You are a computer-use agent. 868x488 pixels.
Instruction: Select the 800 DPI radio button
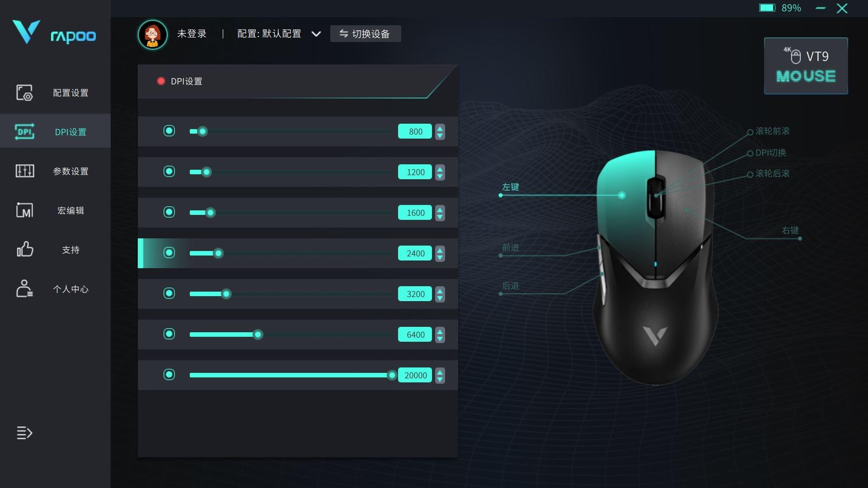pyautogui.click(x=169, y=131)
